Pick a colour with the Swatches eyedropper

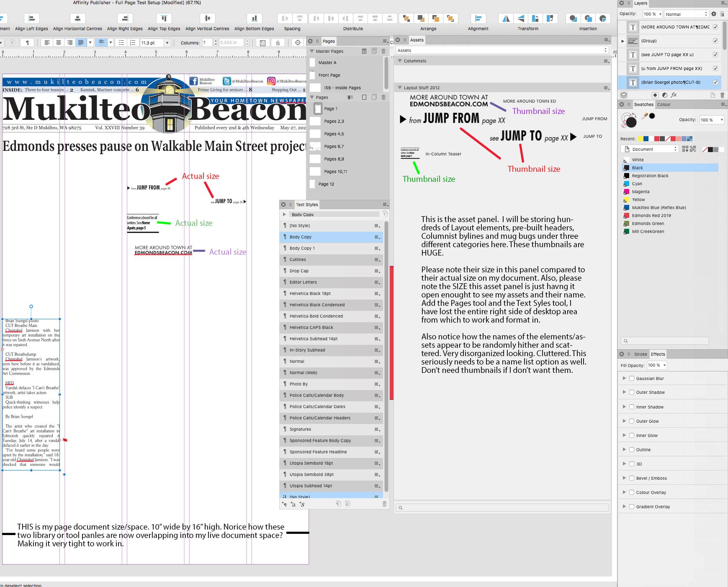[645, 116]
